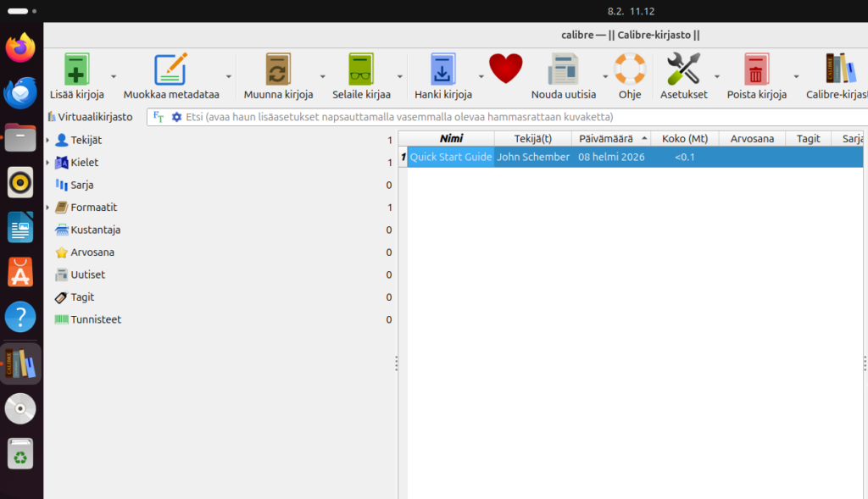Open Selaile kirjaa viewer

pos(361,69)
